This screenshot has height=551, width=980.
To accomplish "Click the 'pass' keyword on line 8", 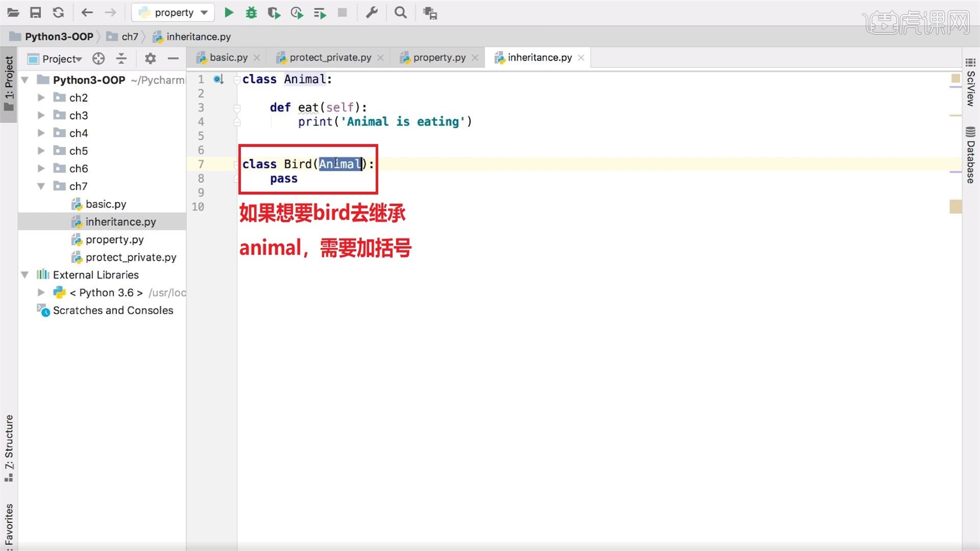I will pos(284,179).
